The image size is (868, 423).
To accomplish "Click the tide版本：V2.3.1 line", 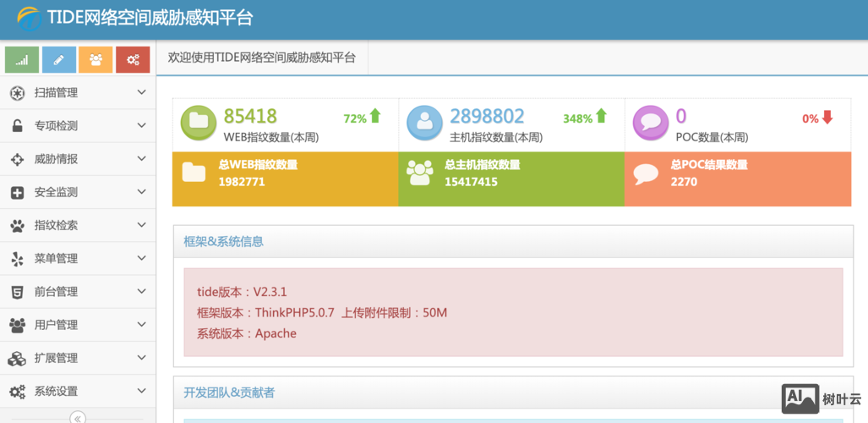I will click(x=242, y=292).
